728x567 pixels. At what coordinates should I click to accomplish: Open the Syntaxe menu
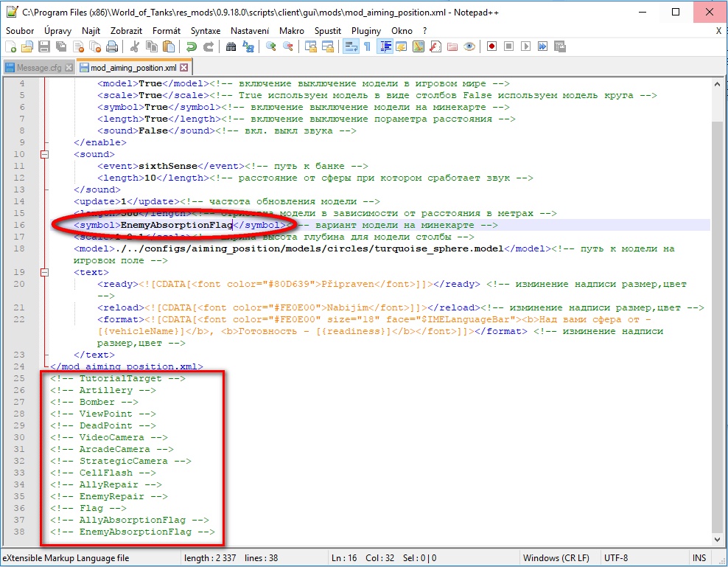[205, 30]
